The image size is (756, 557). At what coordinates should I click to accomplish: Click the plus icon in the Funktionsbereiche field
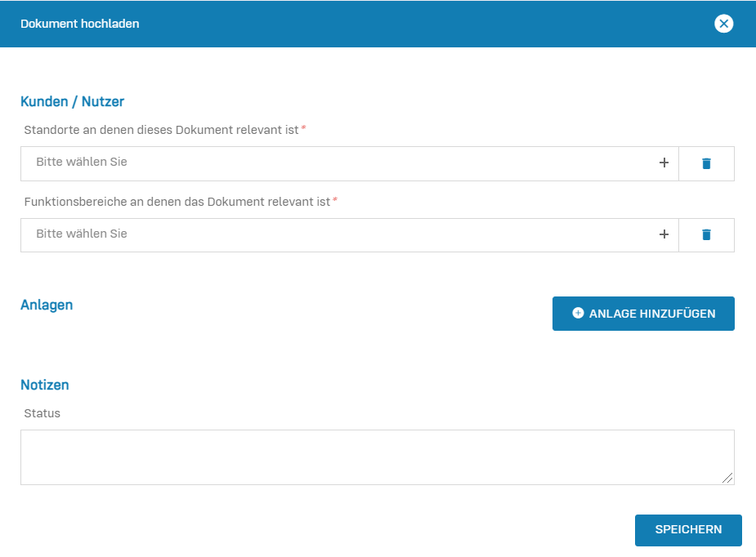click(x=664, y=235)
